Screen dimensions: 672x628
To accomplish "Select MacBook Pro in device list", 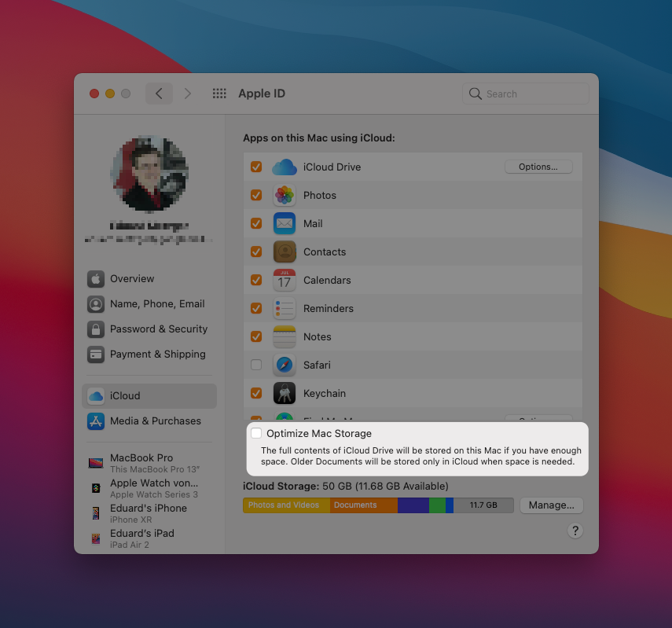I will click(x=149, y=463).
